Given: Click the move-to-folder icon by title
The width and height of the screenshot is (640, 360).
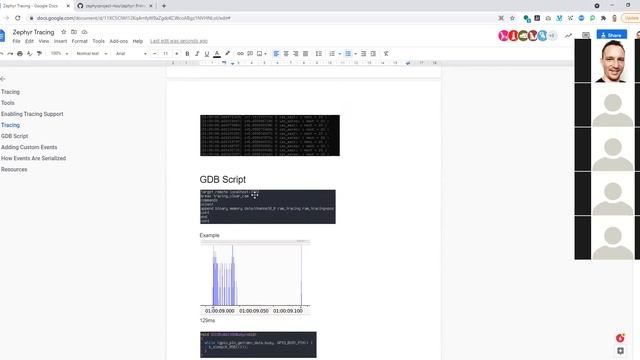Looking at the screenshot, I should 74,32.
